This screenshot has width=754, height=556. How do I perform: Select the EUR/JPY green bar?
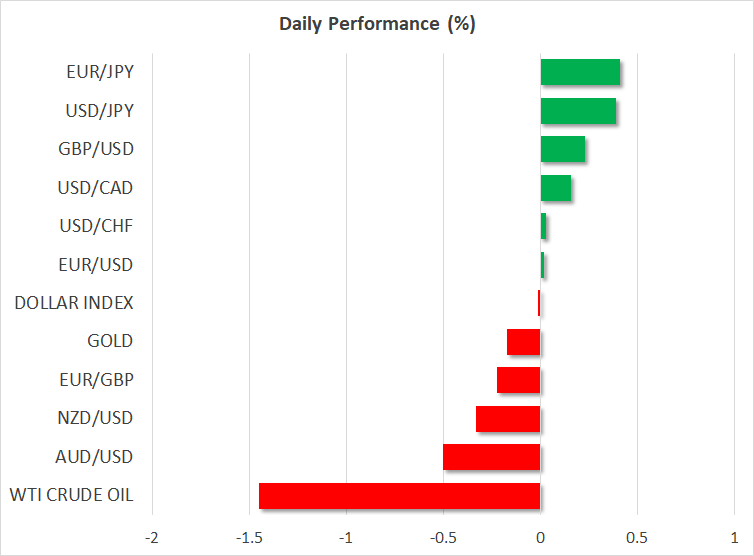coord(580,72)
